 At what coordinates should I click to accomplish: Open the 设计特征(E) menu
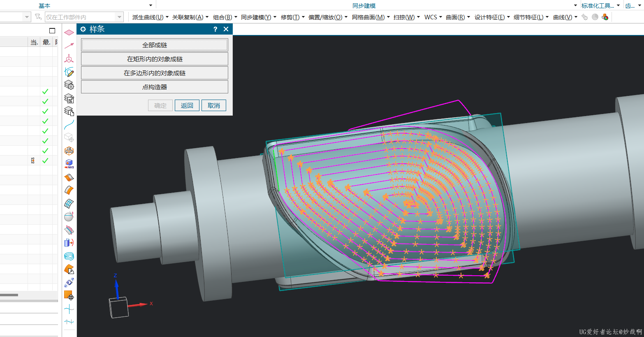pos(492,17)
